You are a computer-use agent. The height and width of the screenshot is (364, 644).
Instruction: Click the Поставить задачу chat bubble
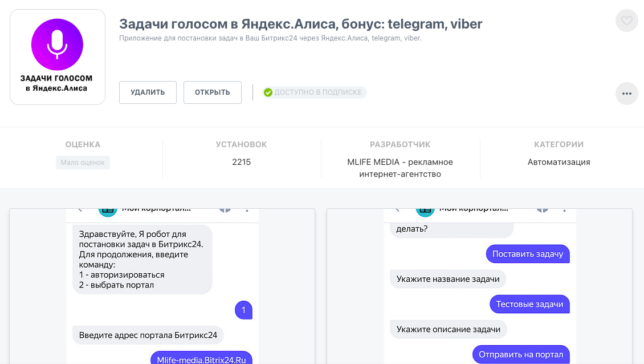pyautogui.click(x=528, y=254)
